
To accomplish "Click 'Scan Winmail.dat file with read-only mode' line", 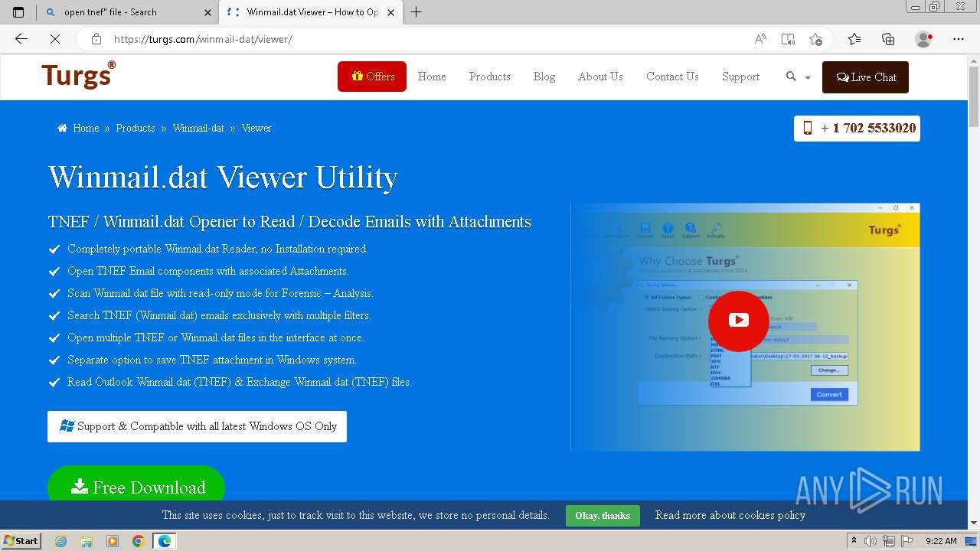I will (220, 293).
